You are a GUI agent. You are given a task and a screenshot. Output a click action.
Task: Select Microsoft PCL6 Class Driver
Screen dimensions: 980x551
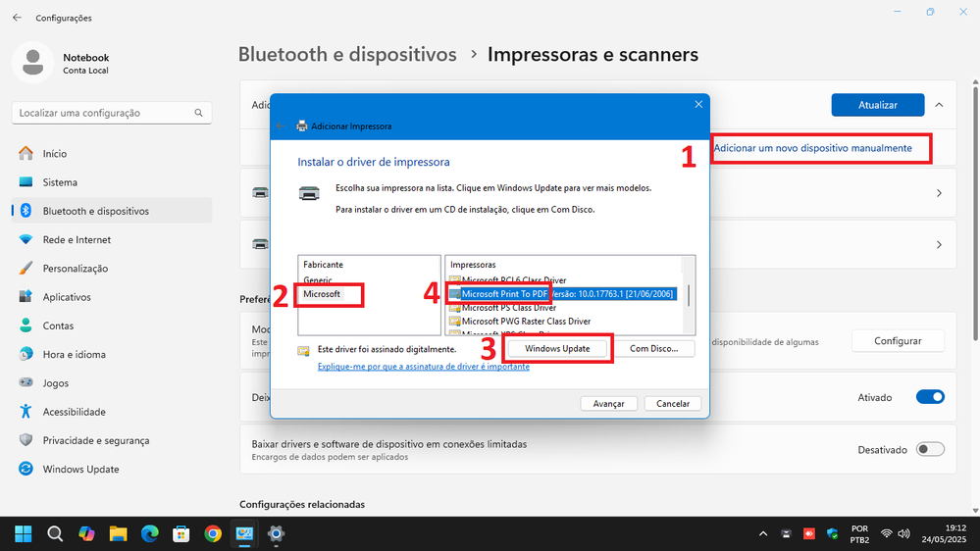tap(514, 280)
